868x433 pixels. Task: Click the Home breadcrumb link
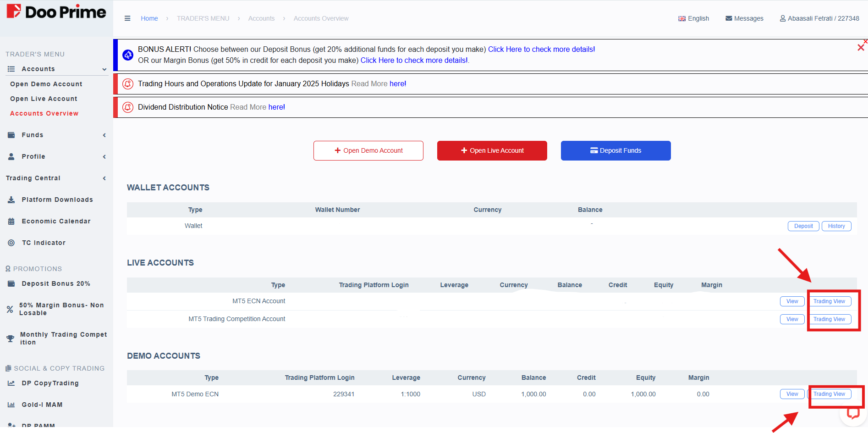click(149, 18)
